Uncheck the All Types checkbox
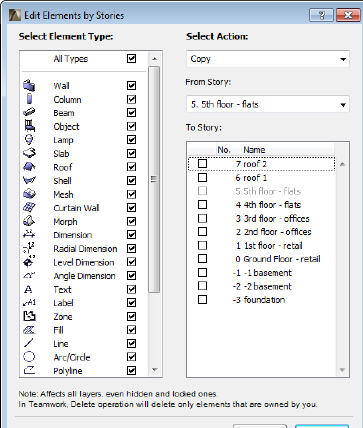 coord(131,59)
